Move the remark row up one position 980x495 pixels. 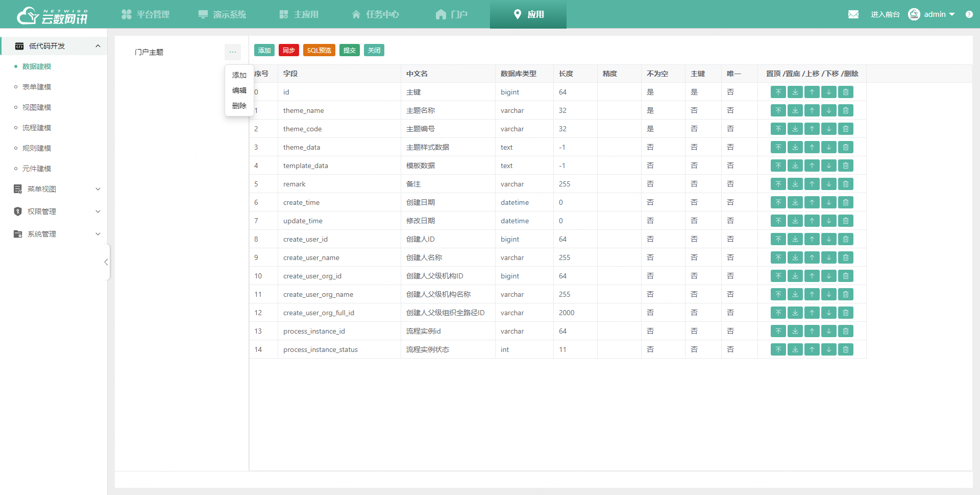click(x=812, y=184)
